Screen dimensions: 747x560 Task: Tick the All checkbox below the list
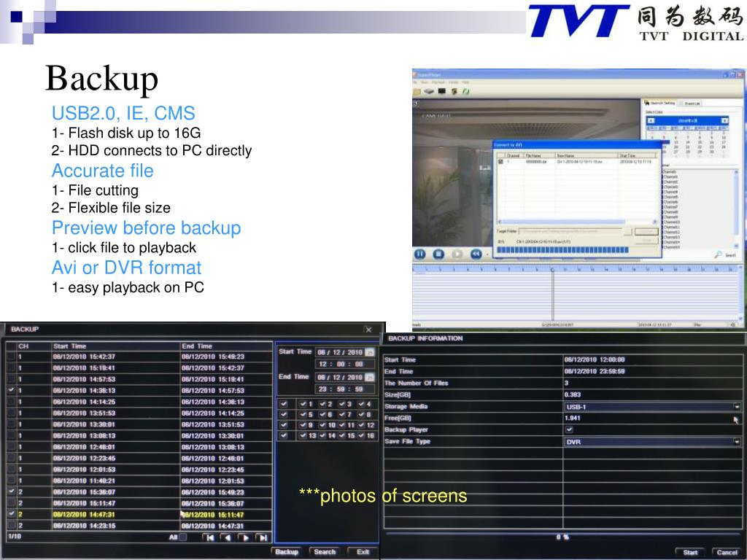[x=182, y=537]
